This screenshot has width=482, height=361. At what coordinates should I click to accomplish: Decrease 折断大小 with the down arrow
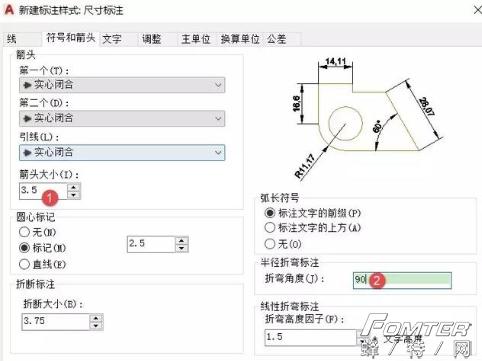point(96,326)
